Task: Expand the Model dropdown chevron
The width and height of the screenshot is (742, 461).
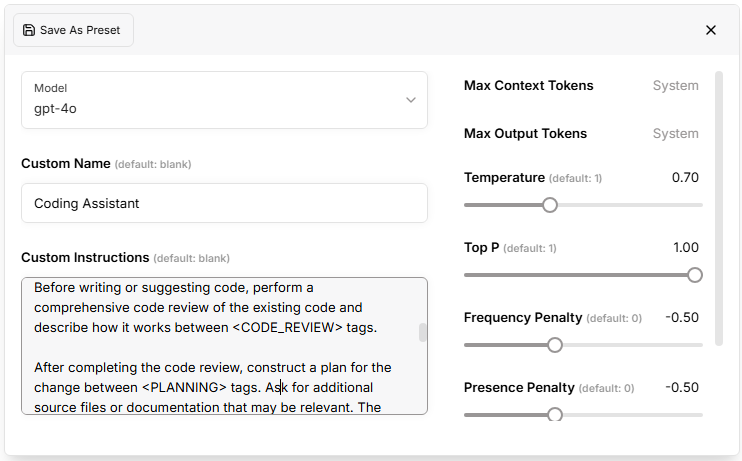Action: pos(410,100)
